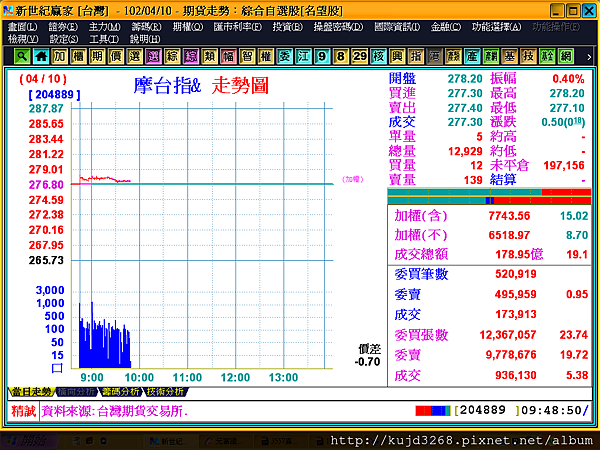The width and height of the screenshot is (600, 450).
Task: Switch to the 籌碼分析 tab
Action: 121,391
